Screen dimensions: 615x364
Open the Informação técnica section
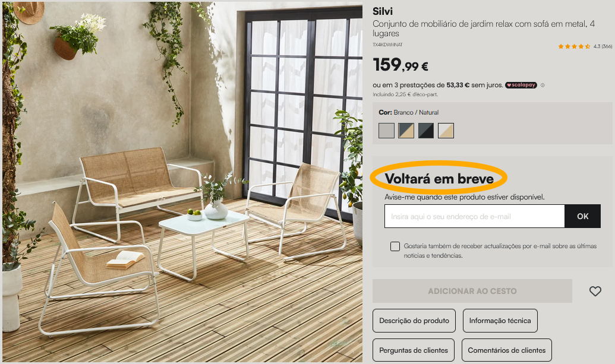[x=500, y=321]
